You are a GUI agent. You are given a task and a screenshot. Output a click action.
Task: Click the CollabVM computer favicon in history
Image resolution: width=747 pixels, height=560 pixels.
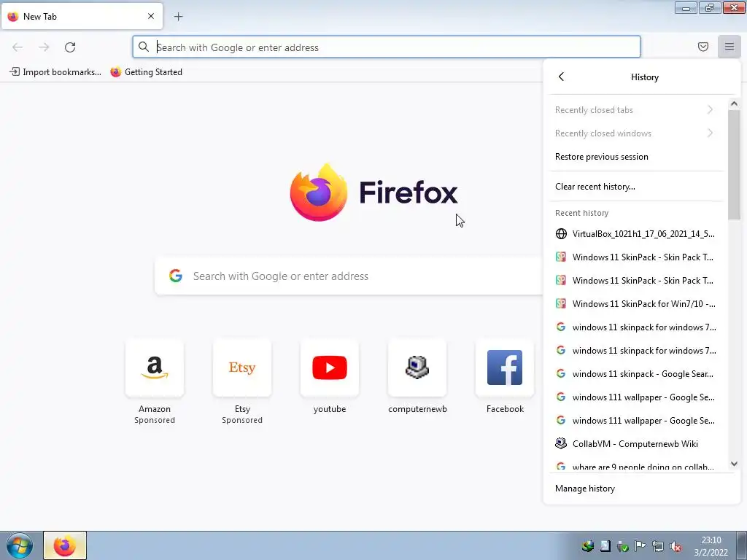pyautogui.click(x=561, y=444)
